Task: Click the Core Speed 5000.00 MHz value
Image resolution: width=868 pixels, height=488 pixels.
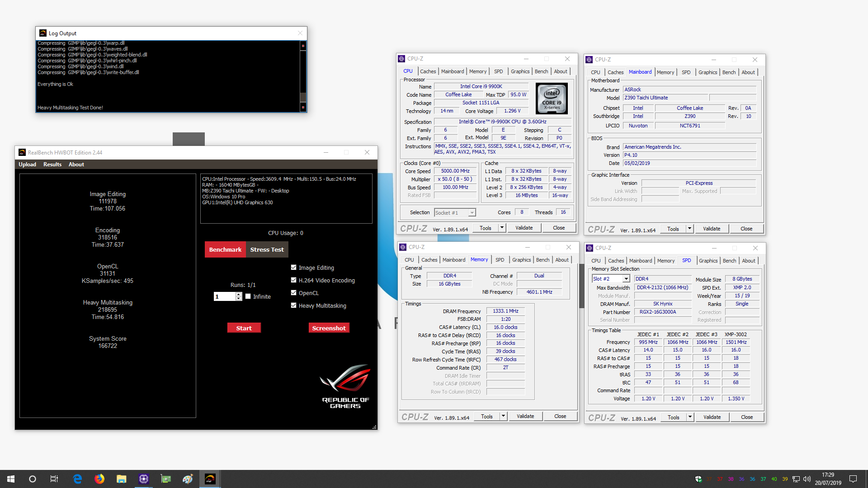Action: (455, 171)
